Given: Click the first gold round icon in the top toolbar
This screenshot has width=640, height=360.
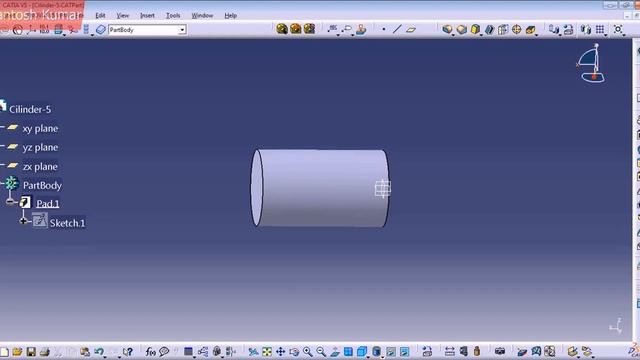Looking at the screenshot, I should click(282, 29).
